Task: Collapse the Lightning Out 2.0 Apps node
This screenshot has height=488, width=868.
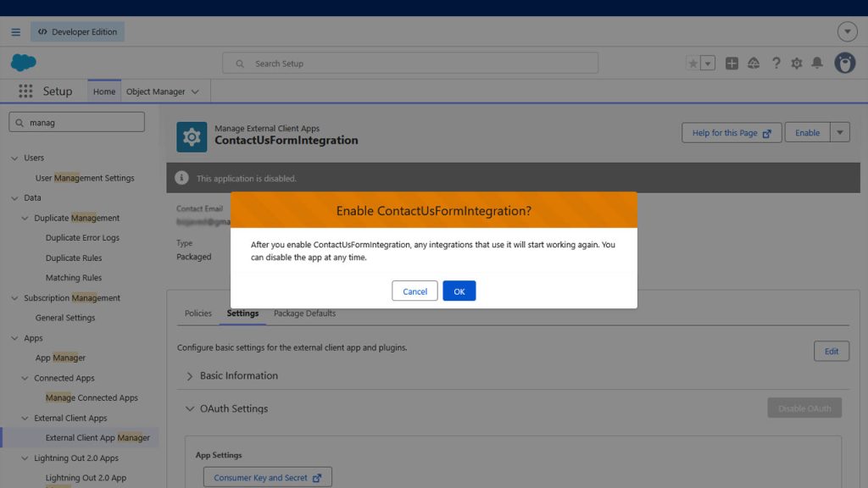Action: point(25,458)
